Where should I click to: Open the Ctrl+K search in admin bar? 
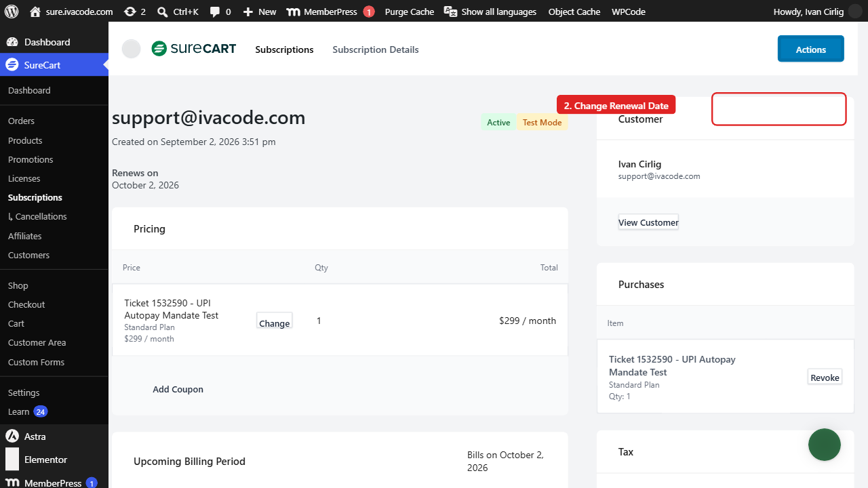[178, 12]
